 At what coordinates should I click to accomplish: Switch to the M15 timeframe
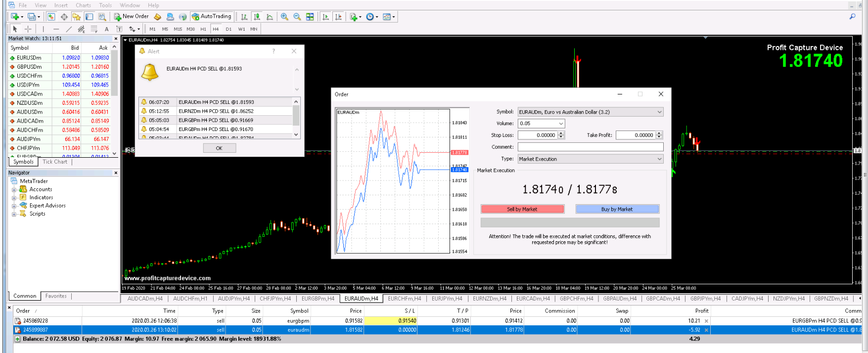point(178,29)
